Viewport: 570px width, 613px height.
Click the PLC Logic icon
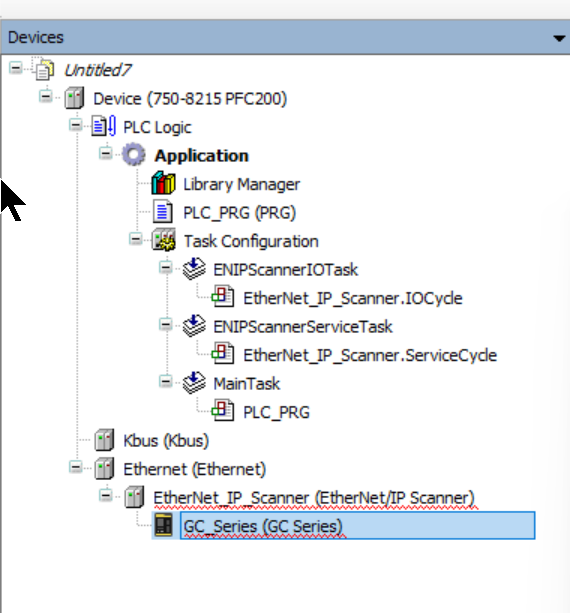[x=104, y=126]
